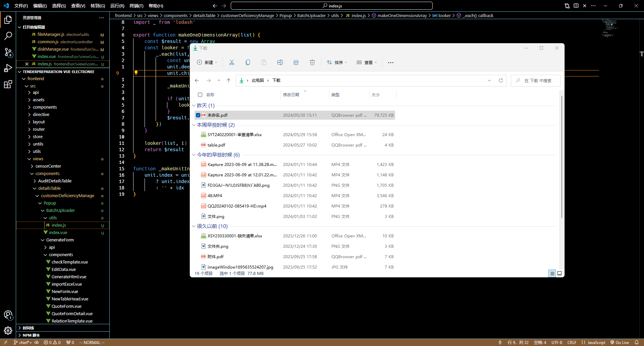The height and width of the screenshot is (346, 644).
Task: Collapse the 今年的早些时候 group
Action: click(x=194, y=155)
